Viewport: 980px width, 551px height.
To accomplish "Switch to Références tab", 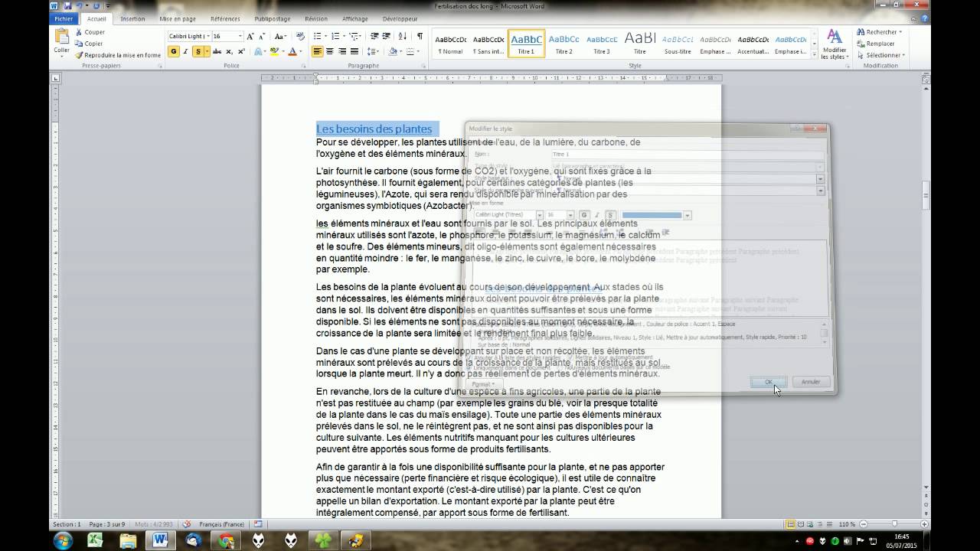I will pyautogui.click(x=225, y=18).
